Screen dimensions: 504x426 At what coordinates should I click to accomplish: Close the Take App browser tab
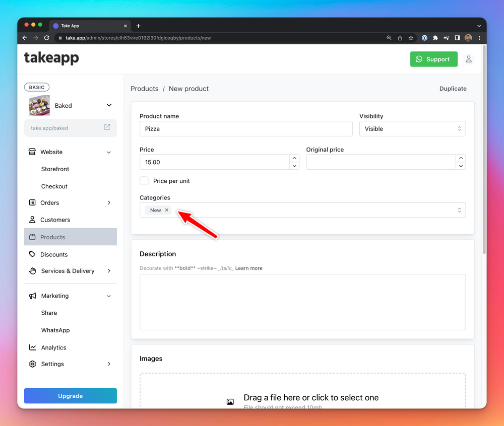(125, 26)
